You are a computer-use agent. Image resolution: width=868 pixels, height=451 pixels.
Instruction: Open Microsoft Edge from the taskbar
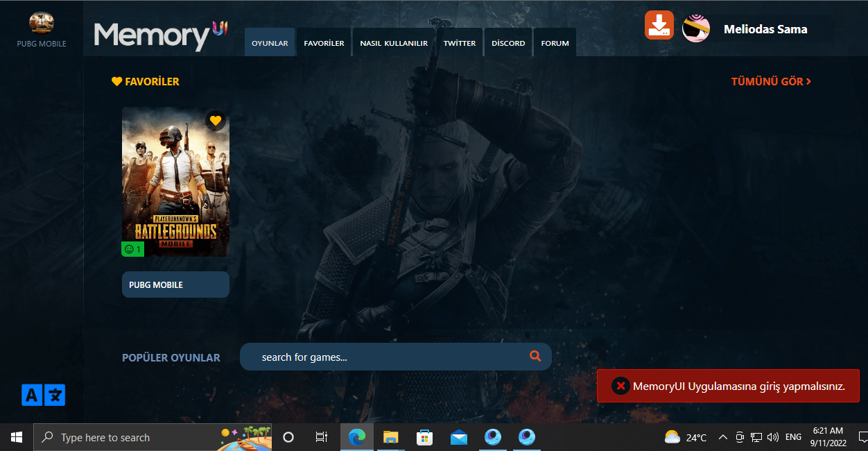coord(357,437)
